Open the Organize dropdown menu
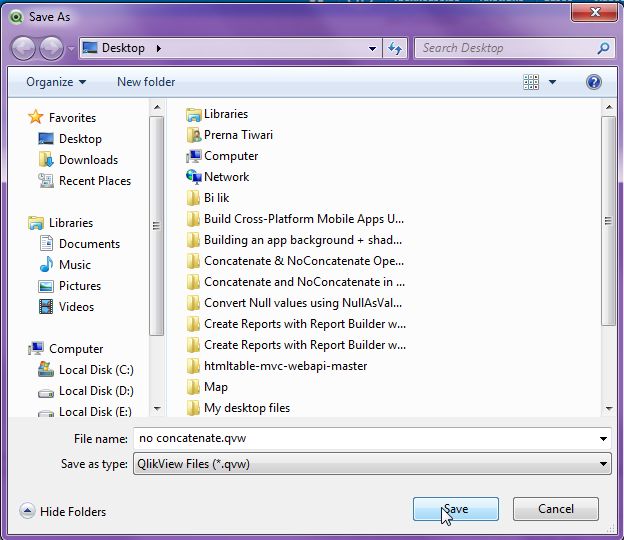Screen dimensions: 624x540 [x=56, y=82]
